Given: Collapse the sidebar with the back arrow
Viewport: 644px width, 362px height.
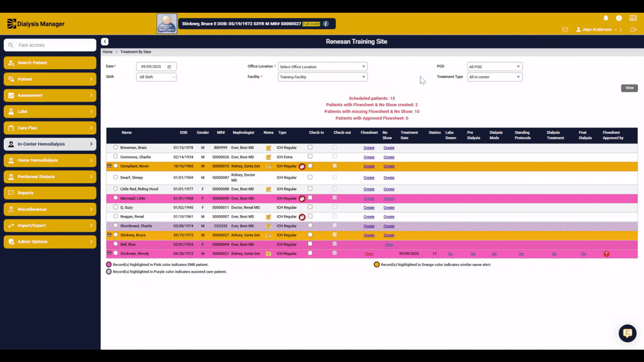Looking at the screenshot, I should pos(105,42).
